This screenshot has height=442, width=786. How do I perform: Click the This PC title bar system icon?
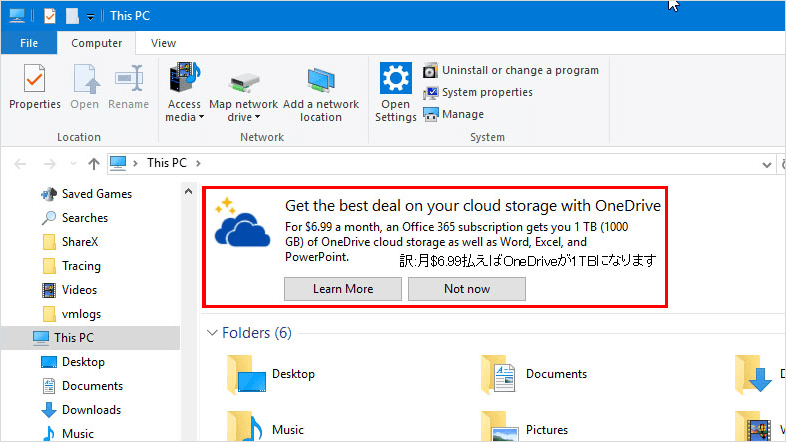[x=17, y=16]
